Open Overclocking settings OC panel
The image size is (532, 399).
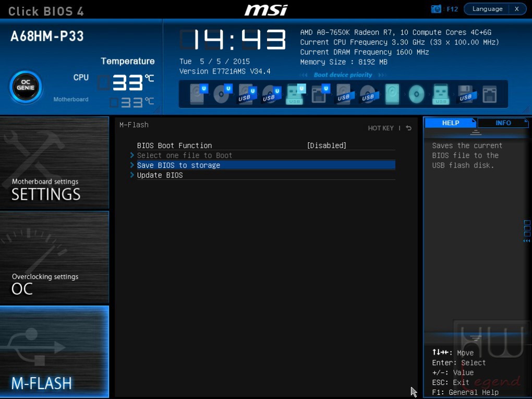coord(54,257)
